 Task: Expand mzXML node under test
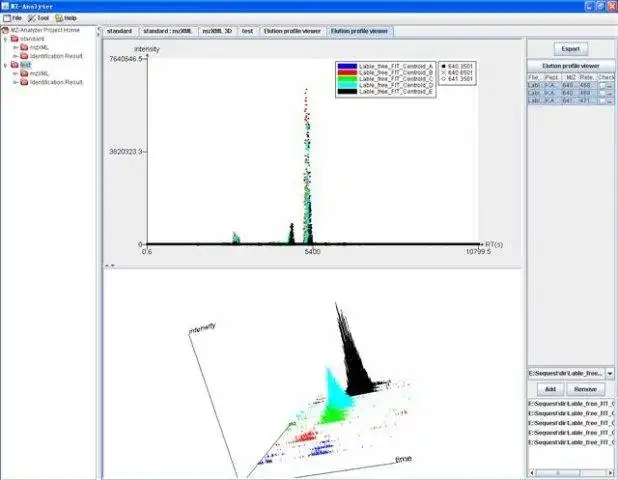tap(15, 73)
